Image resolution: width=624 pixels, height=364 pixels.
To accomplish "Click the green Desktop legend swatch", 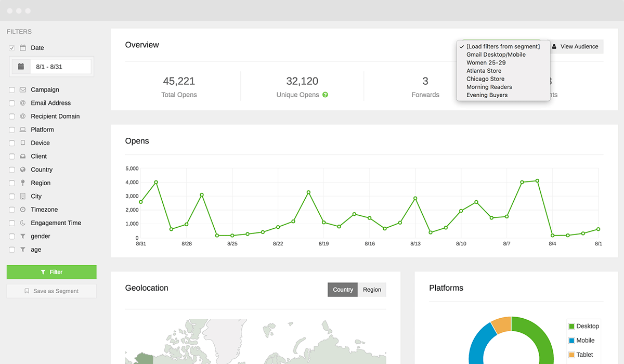I will point(571,327).
